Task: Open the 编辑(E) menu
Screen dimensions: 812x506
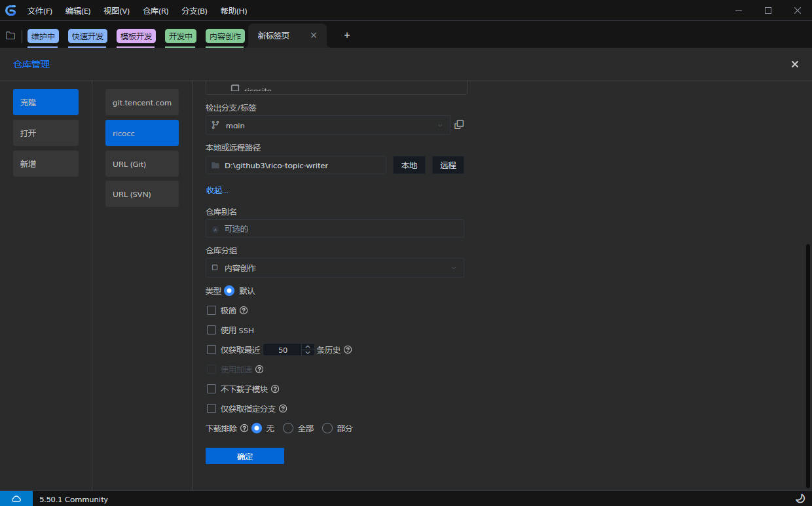Action: click(78, 11)
